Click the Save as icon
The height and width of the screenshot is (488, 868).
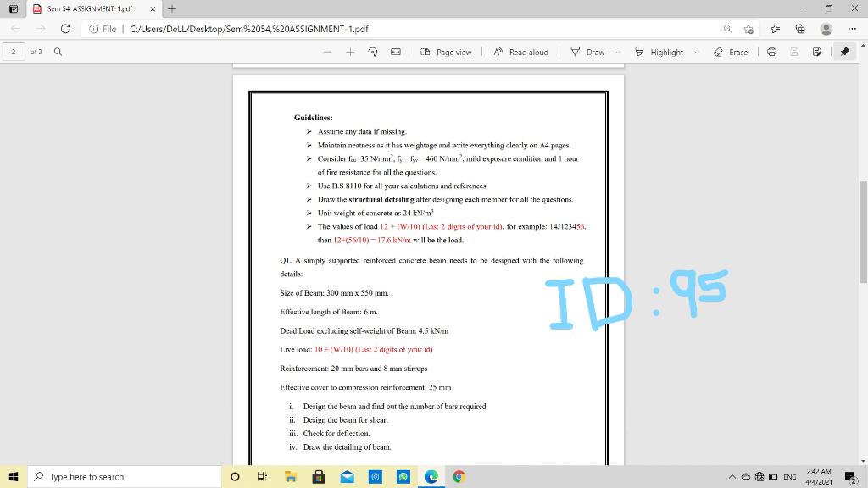tap(817, 52)
